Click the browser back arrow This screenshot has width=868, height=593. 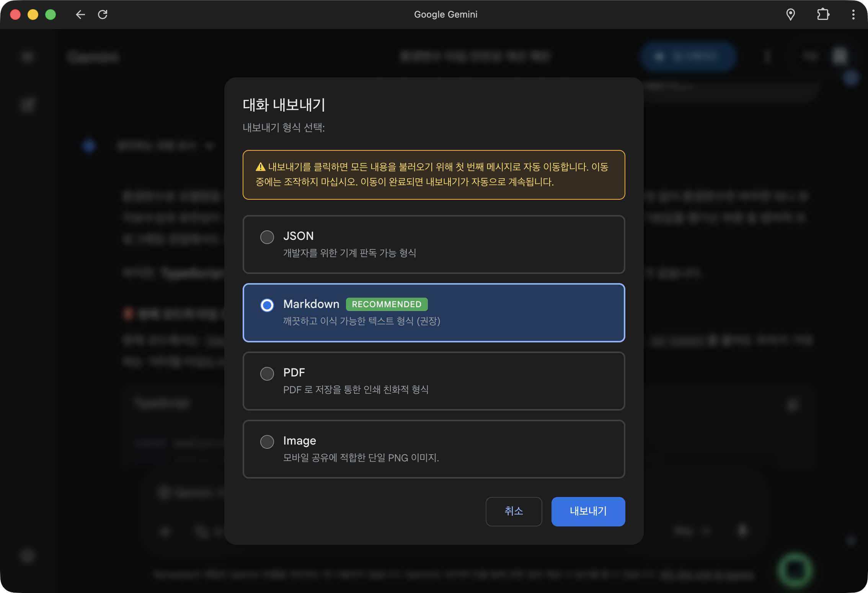(80, 15)
